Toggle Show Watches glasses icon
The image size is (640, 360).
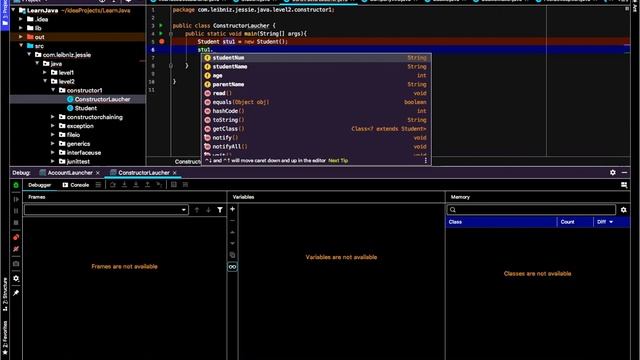click(x=232, y=267)
